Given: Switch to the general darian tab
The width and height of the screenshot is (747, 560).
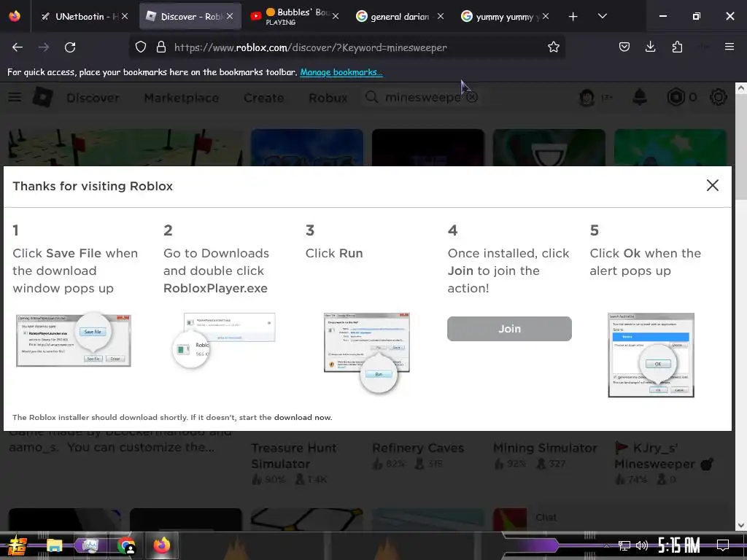Looking at the screenshot, I should tap(399, 16).
